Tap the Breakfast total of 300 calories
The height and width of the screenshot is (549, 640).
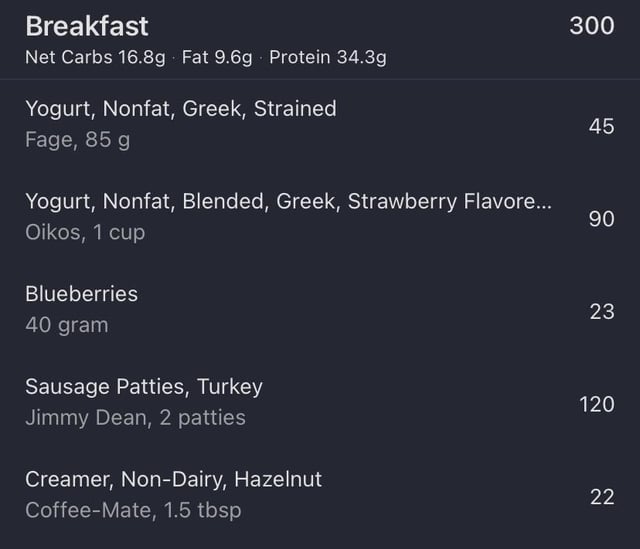(x=592, y=26)
